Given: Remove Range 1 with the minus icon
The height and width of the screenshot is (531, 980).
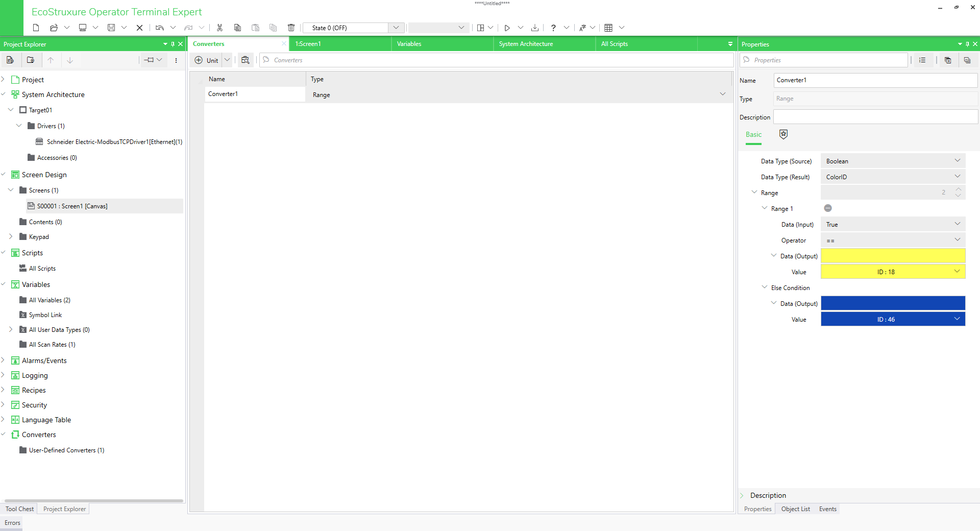Looking at the screenshot, I should (x=828, y=208).
